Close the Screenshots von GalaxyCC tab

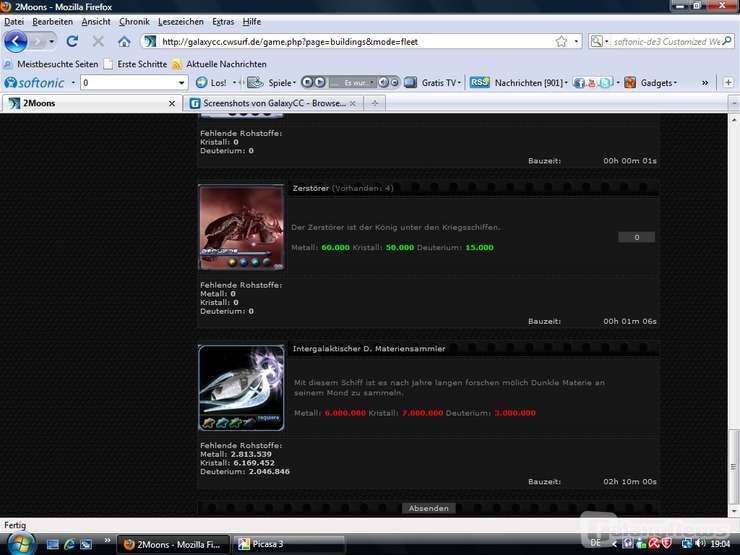pos(353,103)
